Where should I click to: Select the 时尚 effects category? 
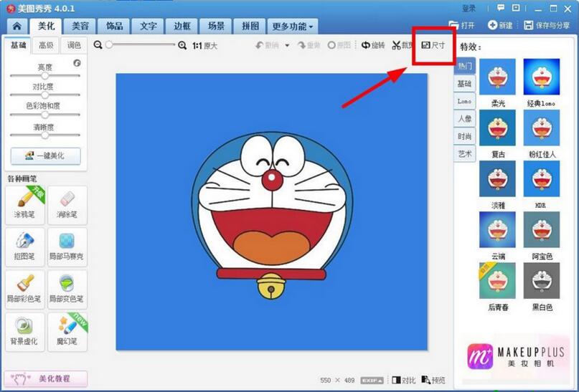pyautogui.click(x=464, y=136)
